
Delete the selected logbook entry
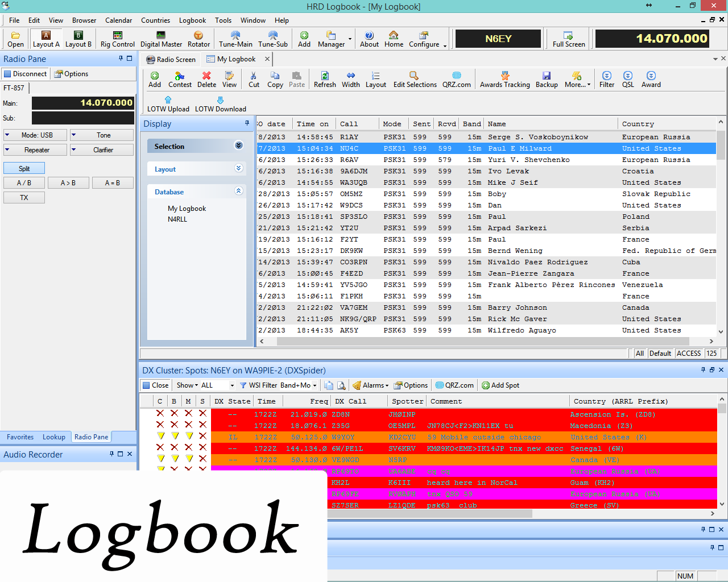coord(206,80)
